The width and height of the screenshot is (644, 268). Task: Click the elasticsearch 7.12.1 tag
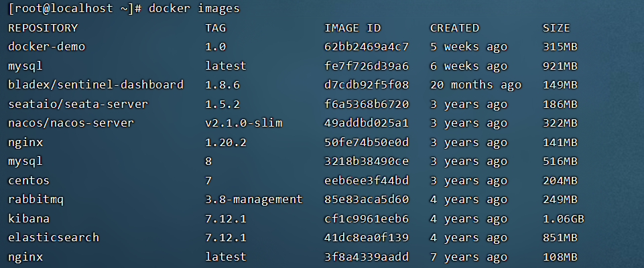(226, 238)
